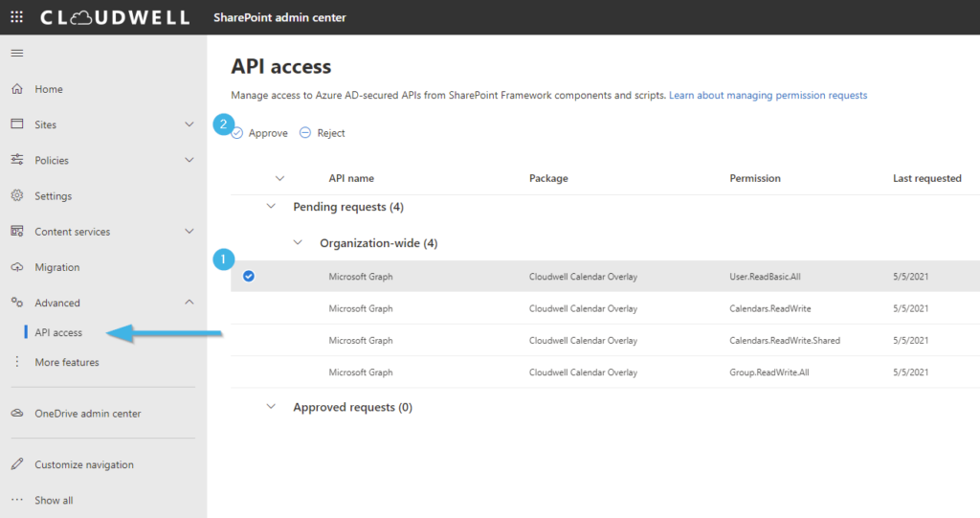Click the Home house icon
980x518 pixels.
(17, 89)
